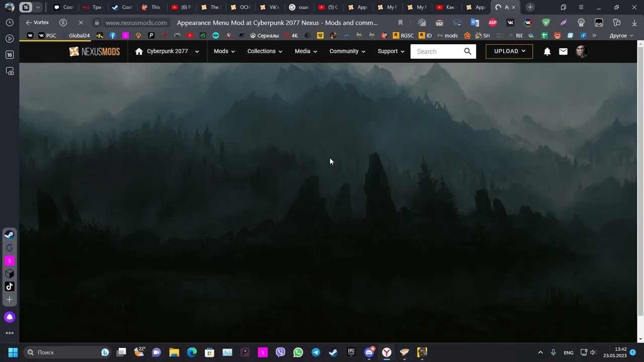Image resolution: width=644 pixels, height=362 pixels.
Task: Open the ABP ad blocker extension
Action: click(x=493, y=23)
